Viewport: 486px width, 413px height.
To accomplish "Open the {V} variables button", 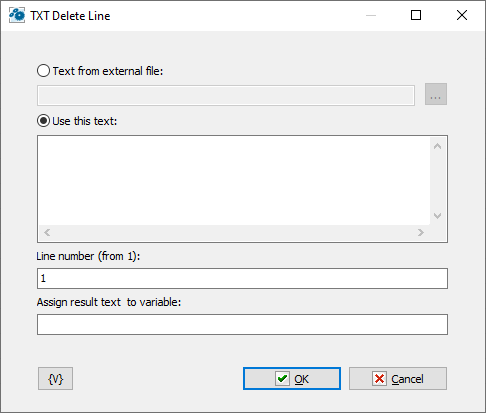I will click(x=55, y=379).
